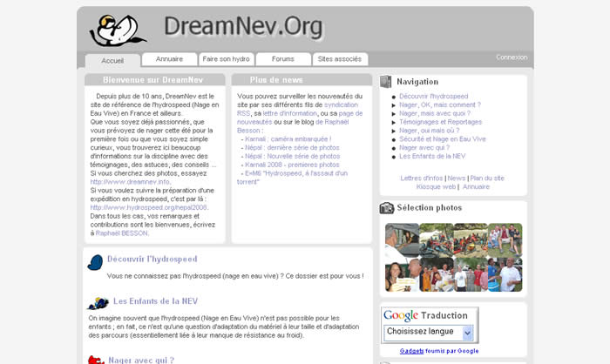
Task: Click the Navigation panel speaker icon
Action: [x=387, y=82]
